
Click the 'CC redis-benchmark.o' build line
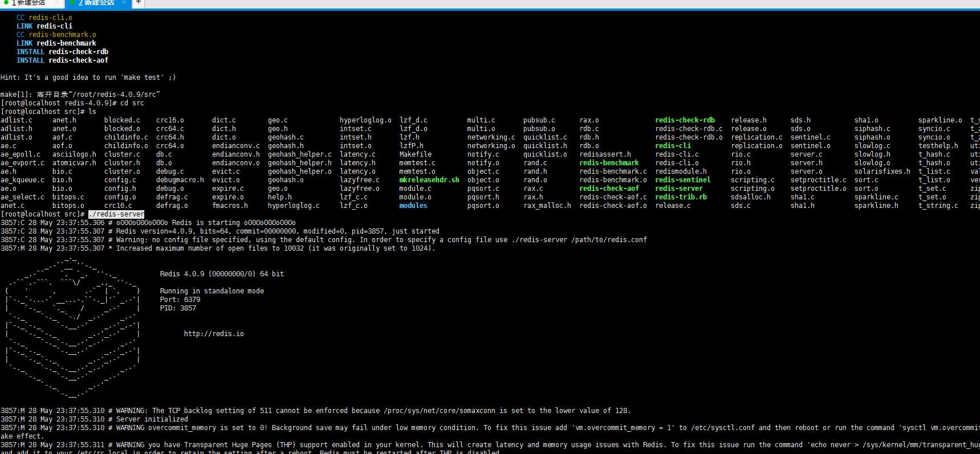click(56, 35)
